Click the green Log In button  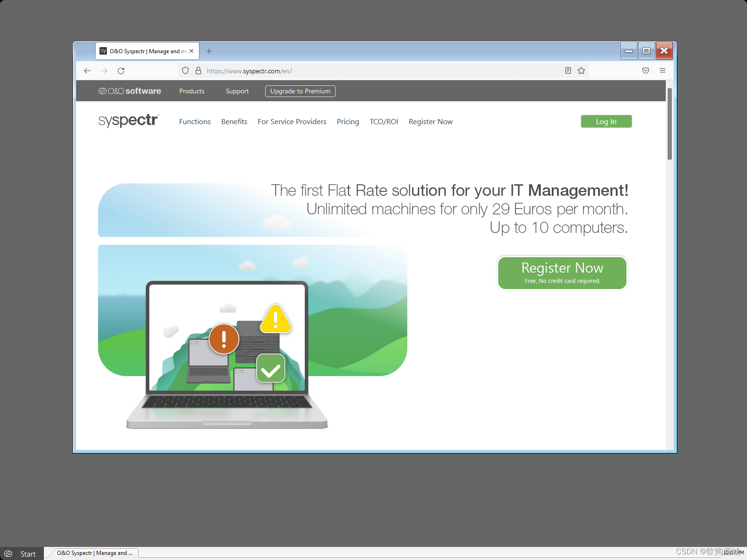pos(606,121)
